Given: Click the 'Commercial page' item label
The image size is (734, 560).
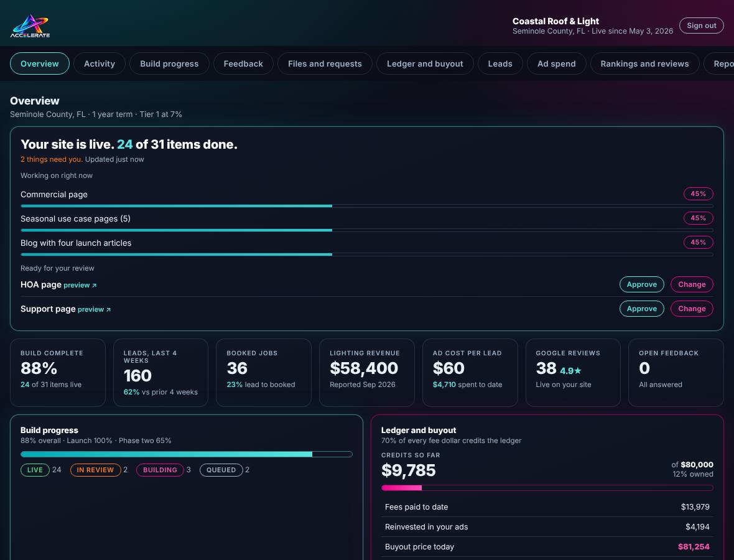Looking at the screenshot, I should (x=54, y=194).
